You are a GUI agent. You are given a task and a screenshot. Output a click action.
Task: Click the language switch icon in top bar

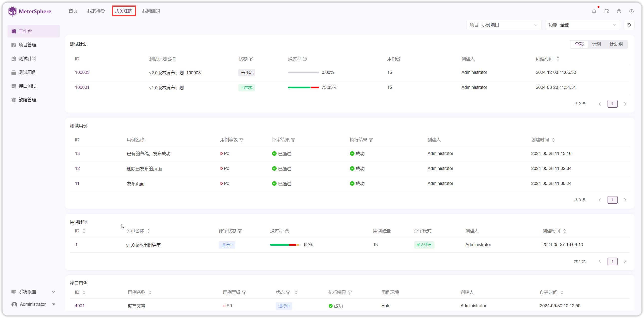631,11
